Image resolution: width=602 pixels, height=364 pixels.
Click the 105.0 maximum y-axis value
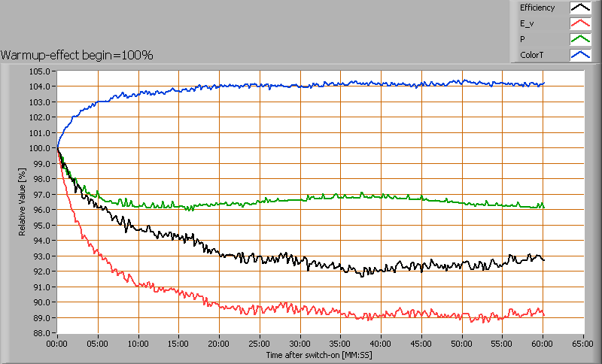[x=41, y=71]
